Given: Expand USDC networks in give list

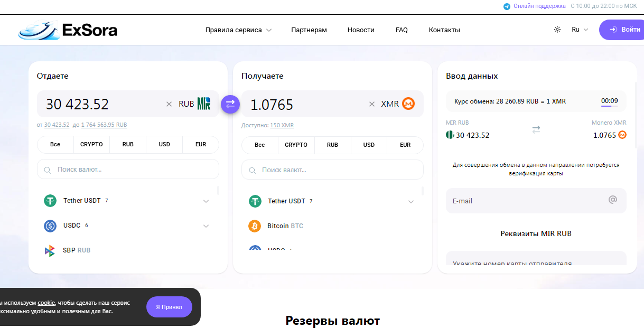Looking at the screenshot, I should tap(206, 226).
